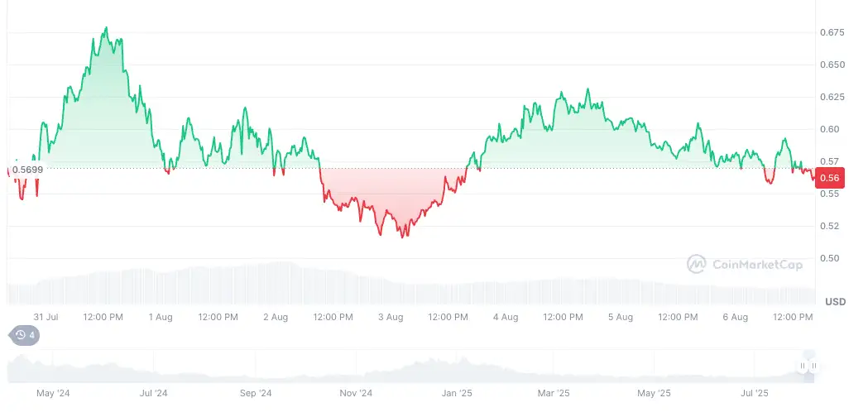The width and height of the screenshot is (868, 412).
Task: Click the 6 Aug x-axis date label
Action: coord(735,317)
